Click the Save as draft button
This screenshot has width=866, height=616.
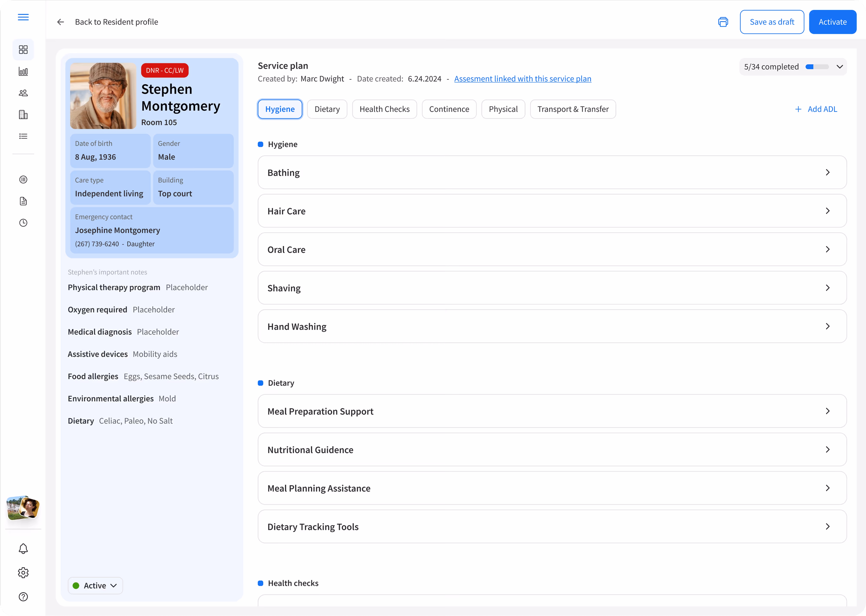772,22
